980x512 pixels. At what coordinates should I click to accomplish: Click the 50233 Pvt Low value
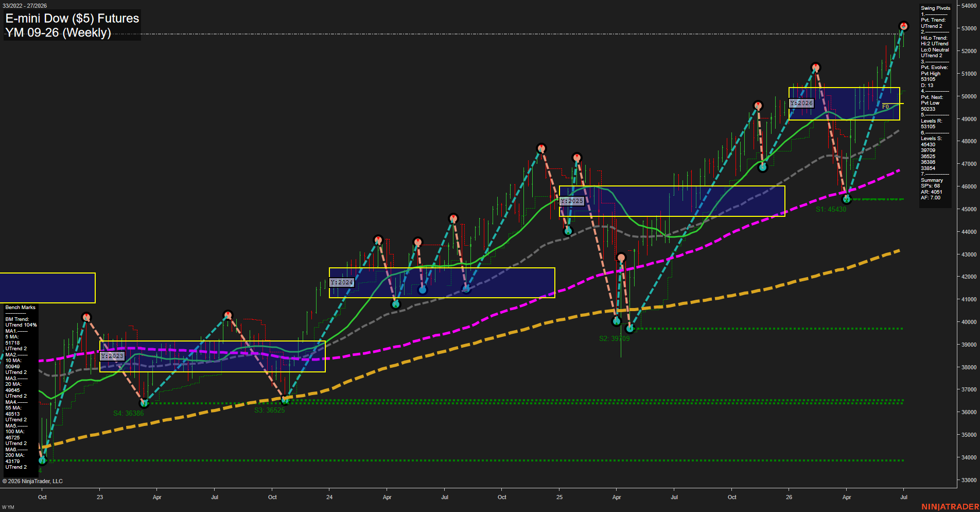[928, 109]
